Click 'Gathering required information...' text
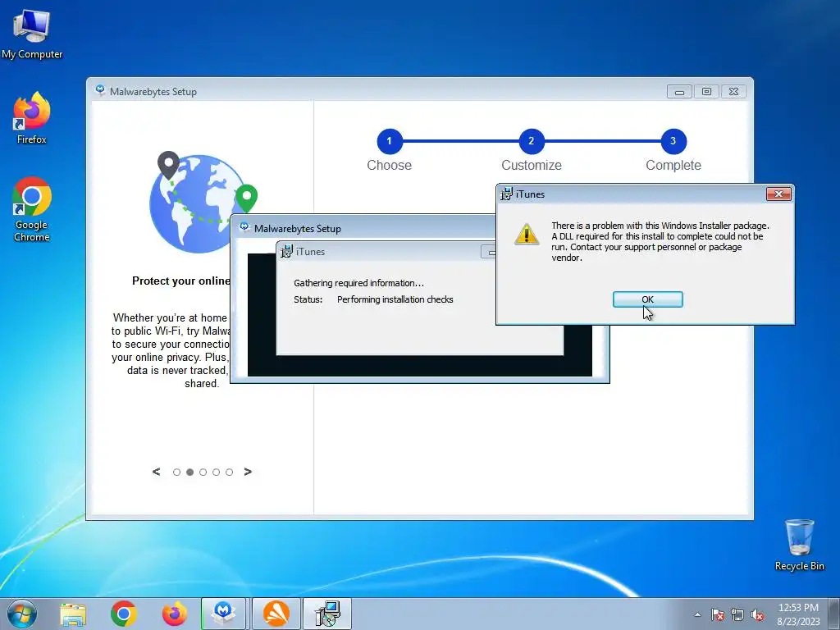This screenshot has width=840, height=630. 358,283
